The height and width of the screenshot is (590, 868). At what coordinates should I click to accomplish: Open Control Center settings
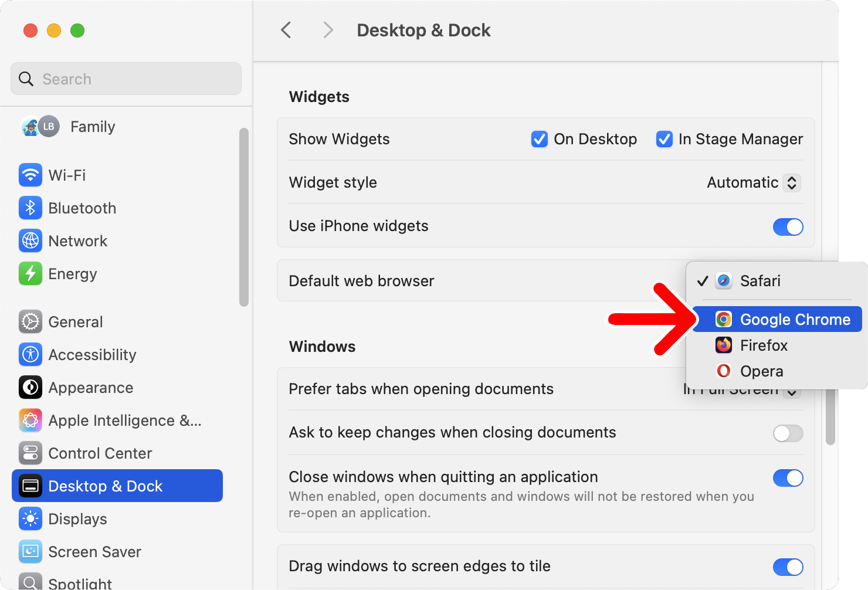pyautogui.click(x=30, y=453)
